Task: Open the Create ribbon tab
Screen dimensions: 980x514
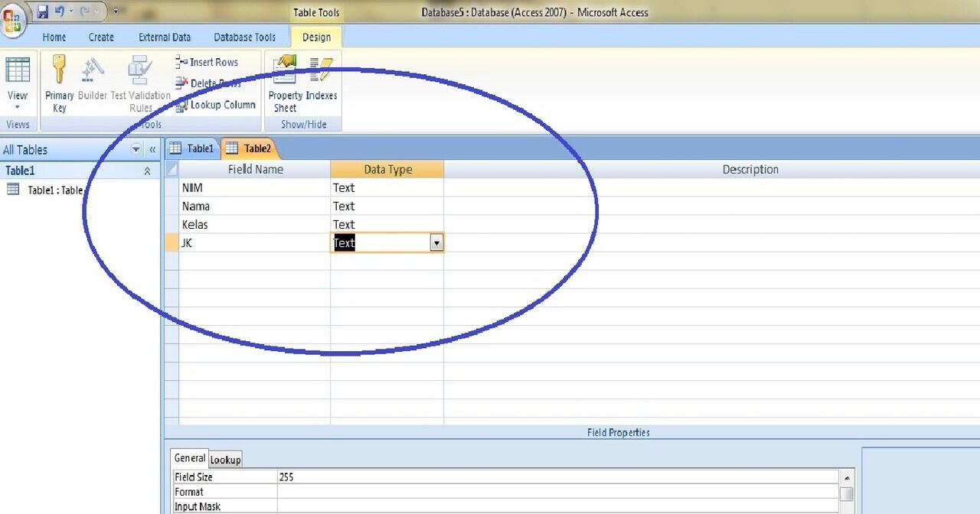Action: click(101, 37)
